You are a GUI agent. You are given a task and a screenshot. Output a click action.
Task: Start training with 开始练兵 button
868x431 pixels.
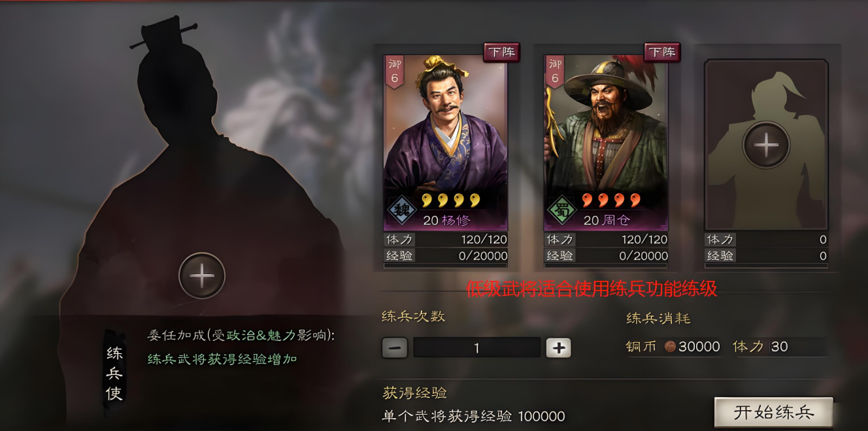pos(774,413)
